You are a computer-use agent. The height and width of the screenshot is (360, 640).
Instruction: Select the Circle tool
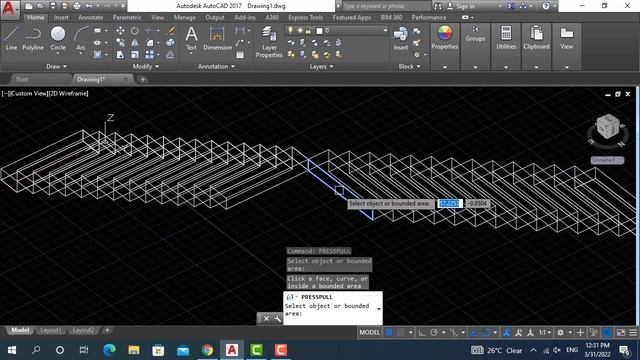pos(58,39)
